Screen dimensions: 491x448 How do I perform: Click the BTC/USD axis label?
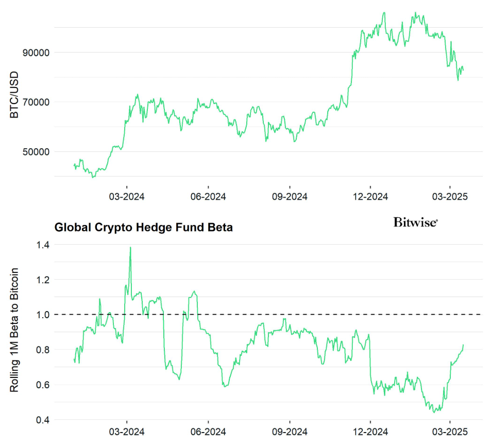pyautogui.click(x=14, y=96)
